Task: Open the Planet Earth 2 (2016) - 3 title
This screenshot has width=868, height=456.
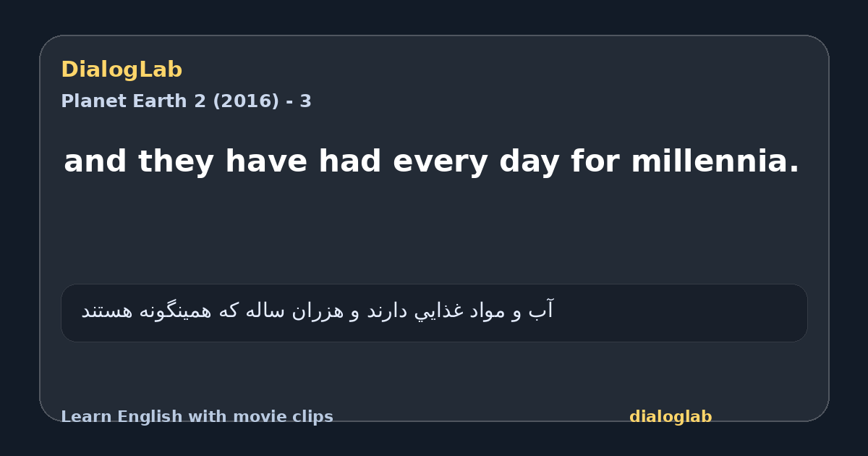Action: tap(186, 101)
